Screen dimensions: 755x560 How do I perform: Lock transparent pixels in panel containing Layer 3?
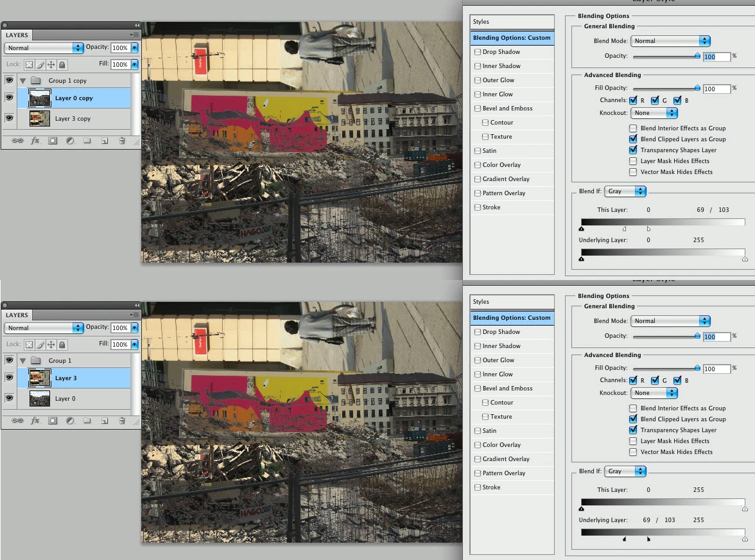coord(30,345)
